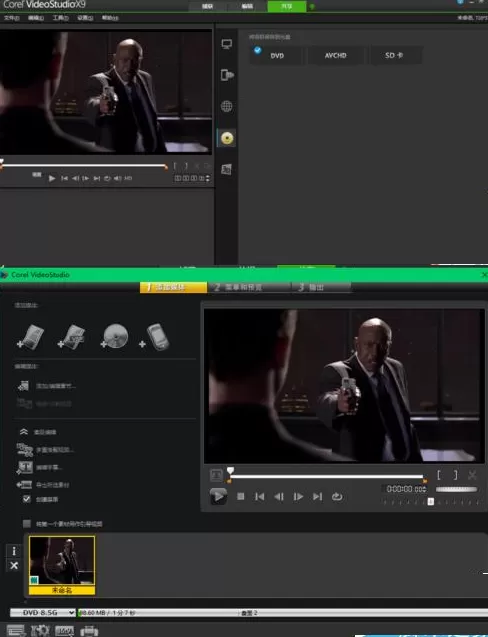Screen dimensions: 488x637
Task: Remove selected clip with the X button
Action: 14,565
